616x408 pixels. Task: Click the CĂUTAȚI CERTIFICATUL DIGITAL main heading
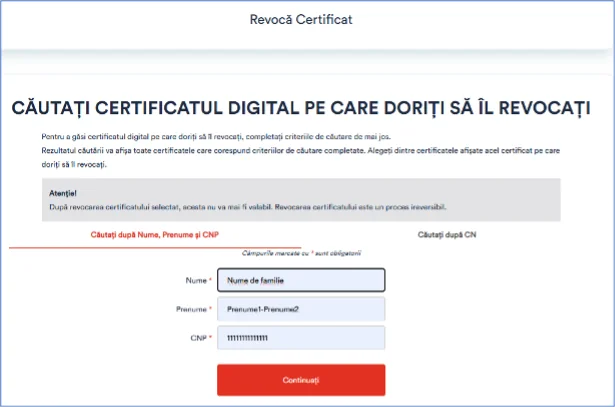(x=300, y=108)
